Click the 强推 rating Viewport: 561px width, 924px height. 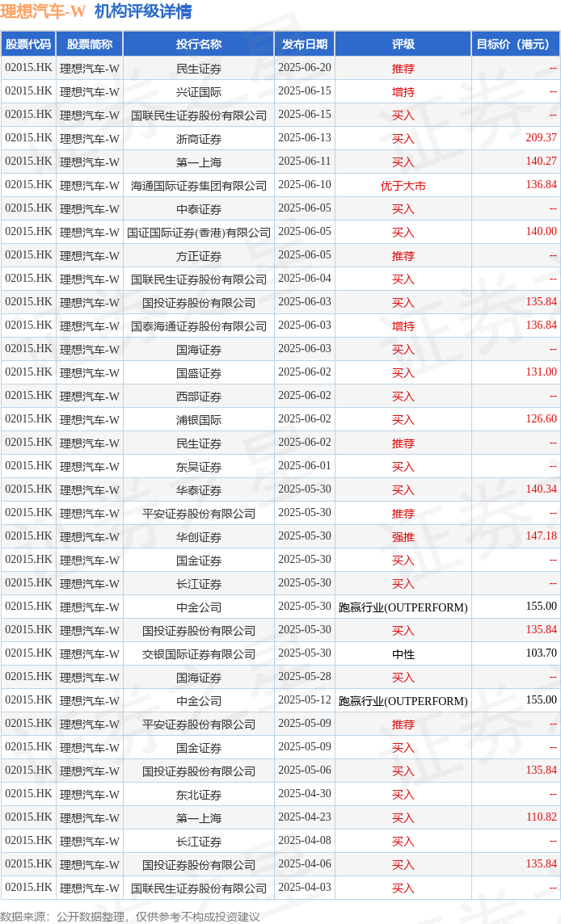[403, 537]
